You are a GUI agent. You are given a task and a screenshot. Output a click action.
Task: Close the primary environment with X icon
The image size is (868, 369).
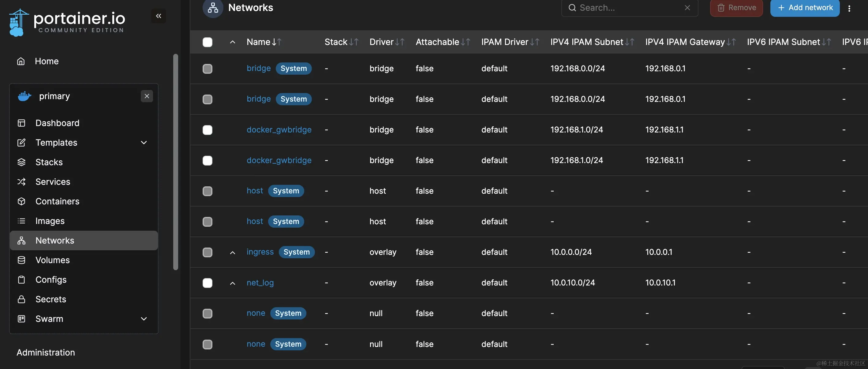tap(147, 96)
